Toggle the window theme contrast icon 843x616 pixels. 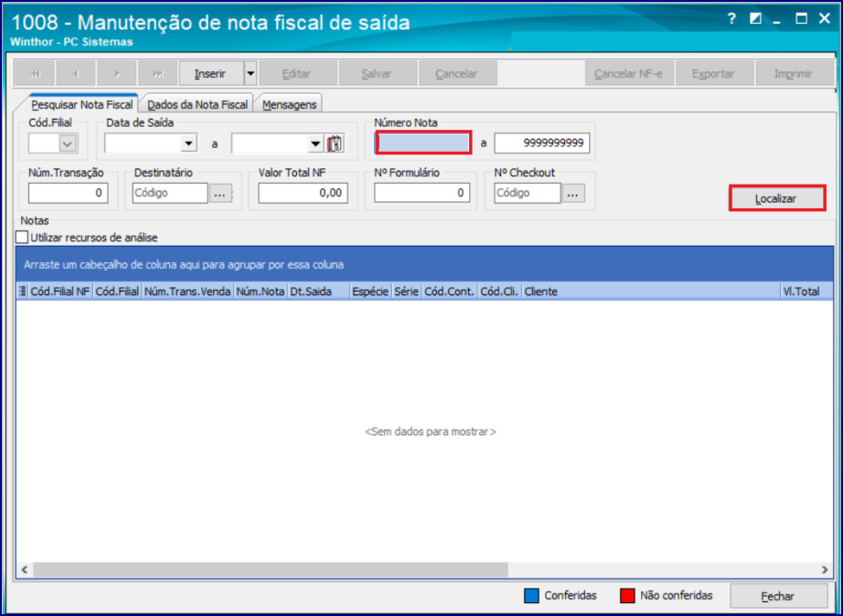pyautogui.click(x=755, y=19)
